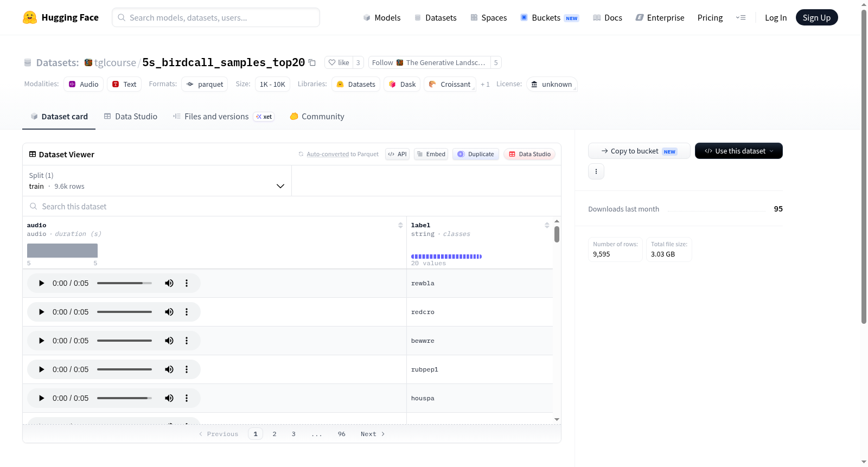Image resolution: width=868 pixels, height=467 pixels.
Task: Duplicate this dataset
Action: coord(476,154)
